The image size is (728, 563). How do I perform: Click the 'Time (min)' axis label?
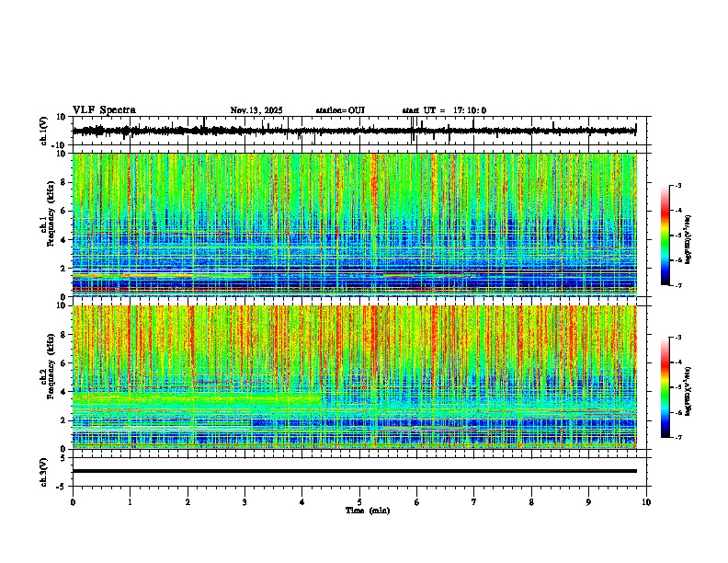click(x=368, y=511)
